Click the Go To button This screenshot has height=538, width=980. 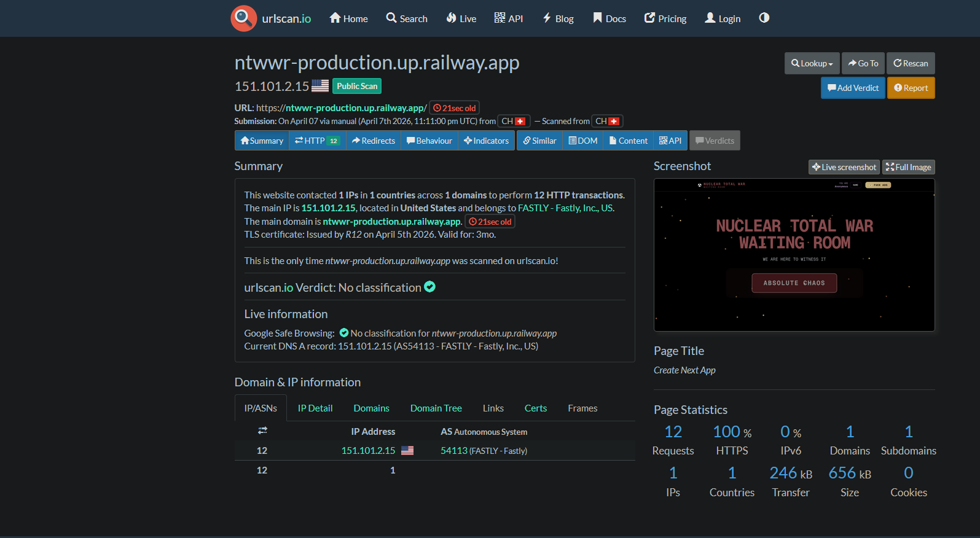click(x=863, y=63)
